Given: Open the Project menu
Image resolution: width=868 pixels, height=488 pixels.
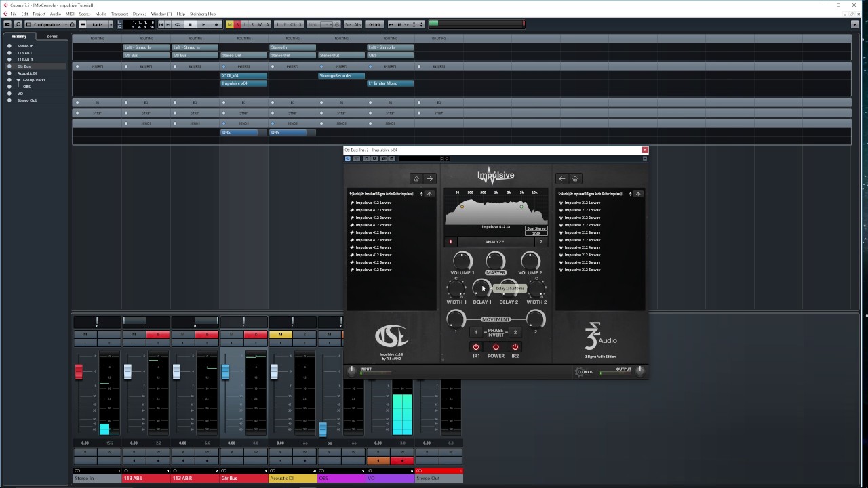Looking at the screenshot, I should (x=39, y=14).
